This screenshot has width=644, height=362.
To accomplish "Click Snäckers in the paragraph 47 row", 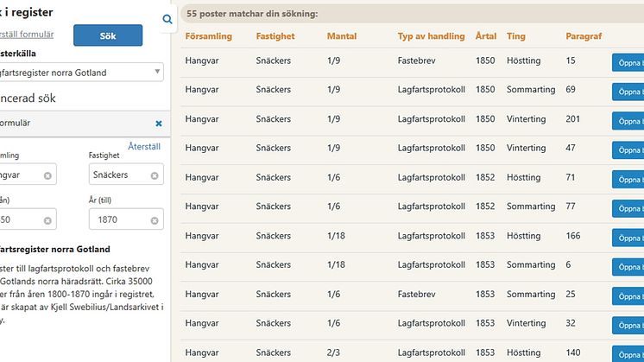I will pos(273,148).
